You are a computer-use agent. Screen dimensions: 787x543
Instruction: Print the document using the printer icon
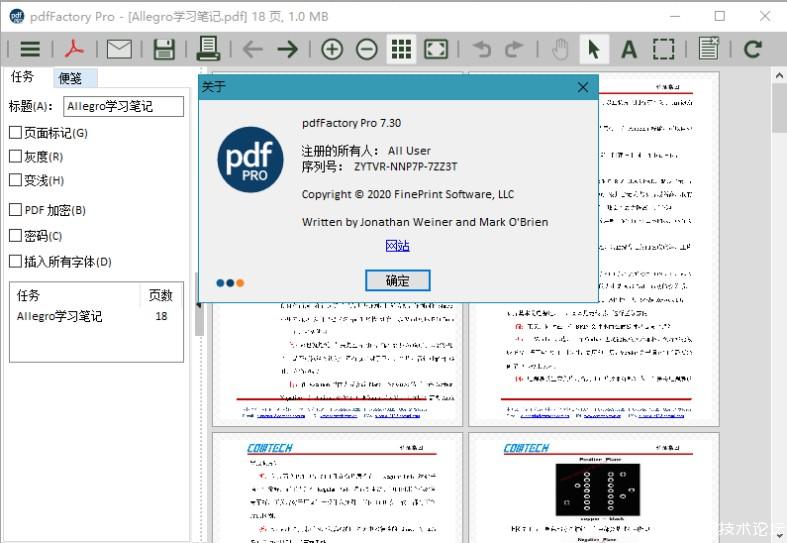pos(208,49)
